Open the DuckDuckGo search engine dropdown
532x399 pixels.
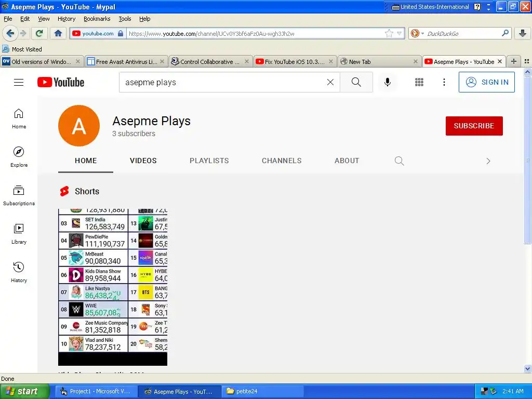point(417,33)
